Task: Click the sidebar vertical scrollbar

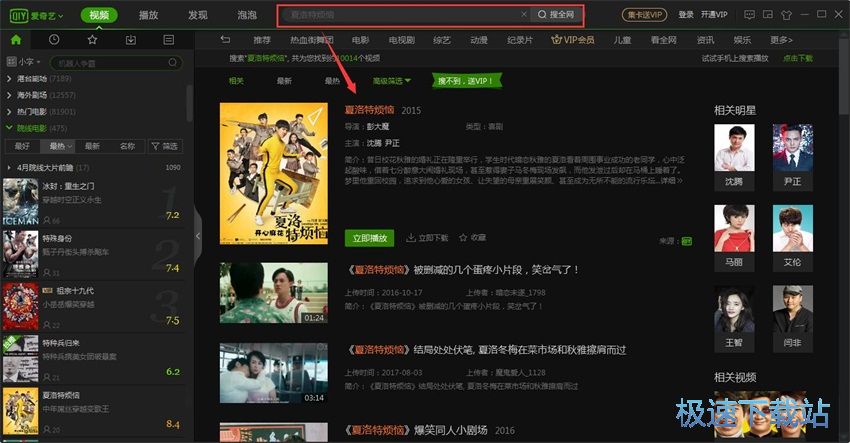Action: 189,103
